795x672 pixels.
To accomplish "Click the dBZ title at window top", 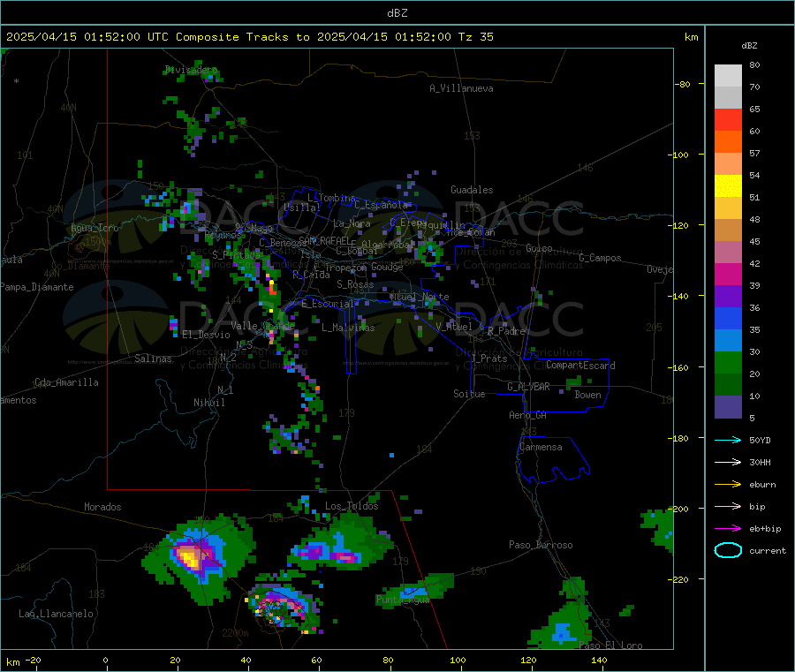I will click(397, 12).
